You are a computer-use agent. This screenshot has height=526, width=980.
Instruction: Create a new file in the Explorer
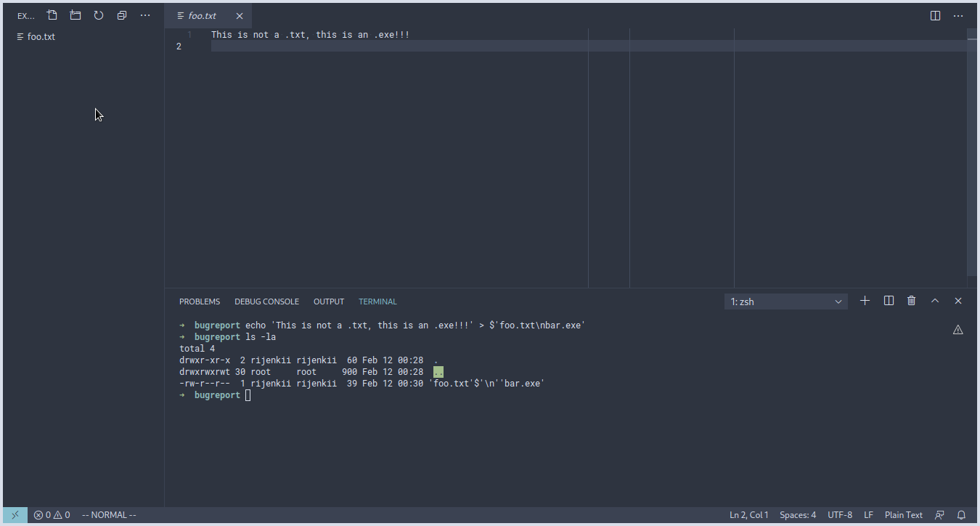(52, 15)
